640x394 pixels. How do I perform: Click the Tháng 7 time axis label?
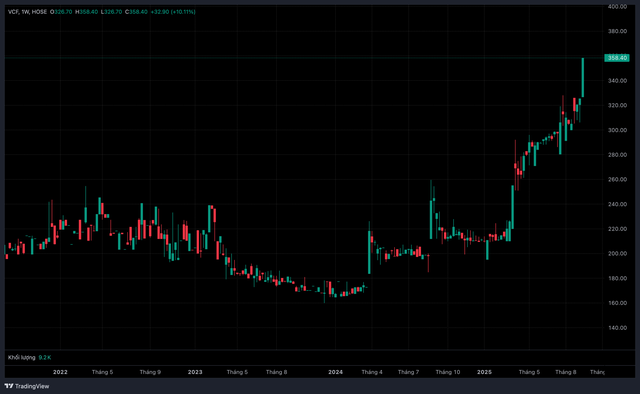(x=408, y=372)
